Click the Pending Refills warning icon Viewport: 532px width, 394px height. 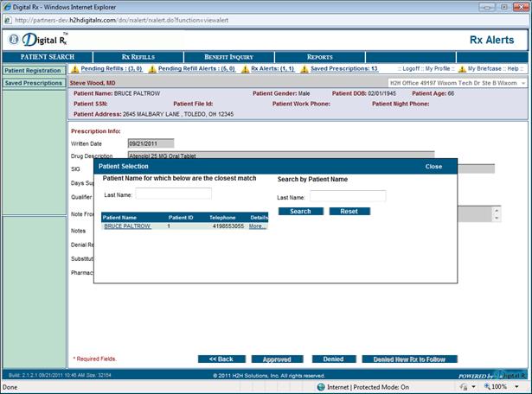74,68
